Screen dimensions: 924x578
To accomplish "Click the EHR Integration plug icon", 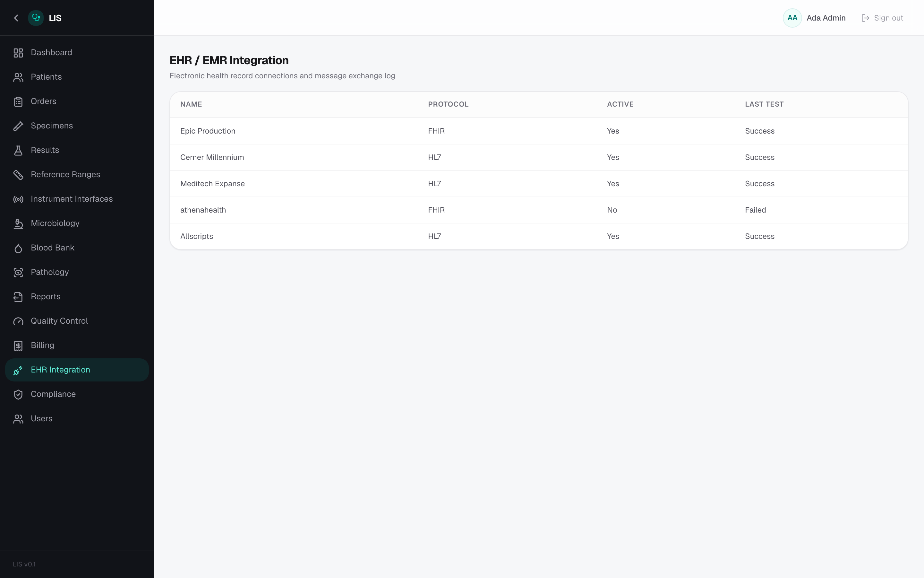I will [18, 370].
